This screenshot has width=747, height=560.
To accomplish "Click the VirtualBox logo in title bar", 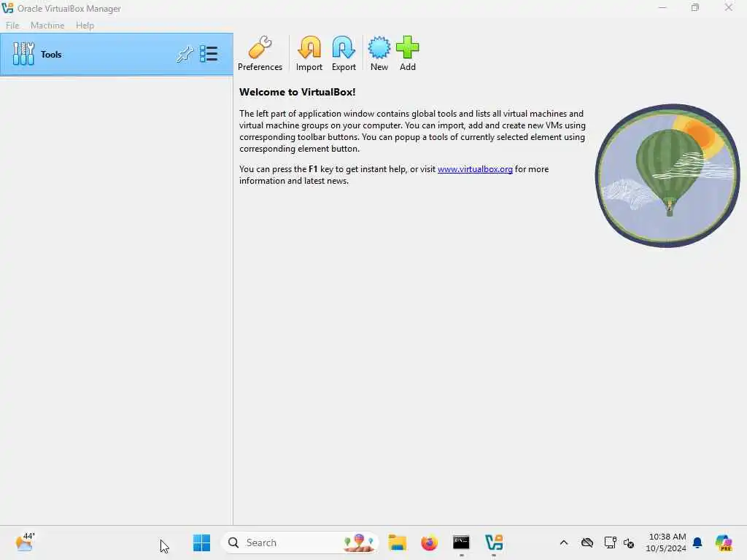I will [x=7, y=8].
